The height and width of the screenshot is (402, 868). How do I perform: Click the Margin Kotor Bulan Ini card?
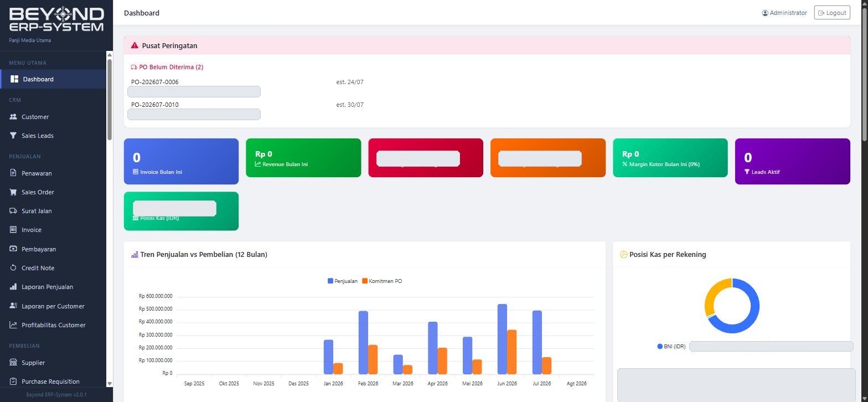(670, 158)
